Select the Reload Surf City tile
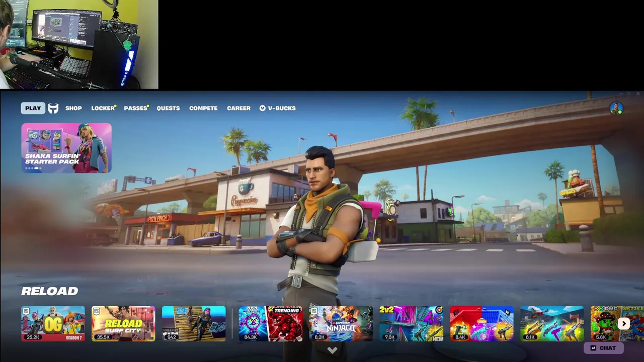Screen dimensions: 644x362 point(123,324)
